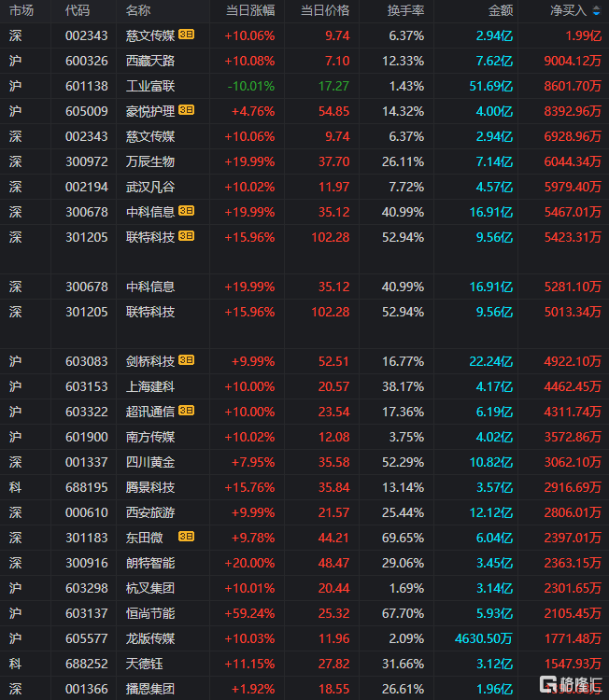Click the +20.00% change value
Viewport: 609px width, 700px height.
249,563
